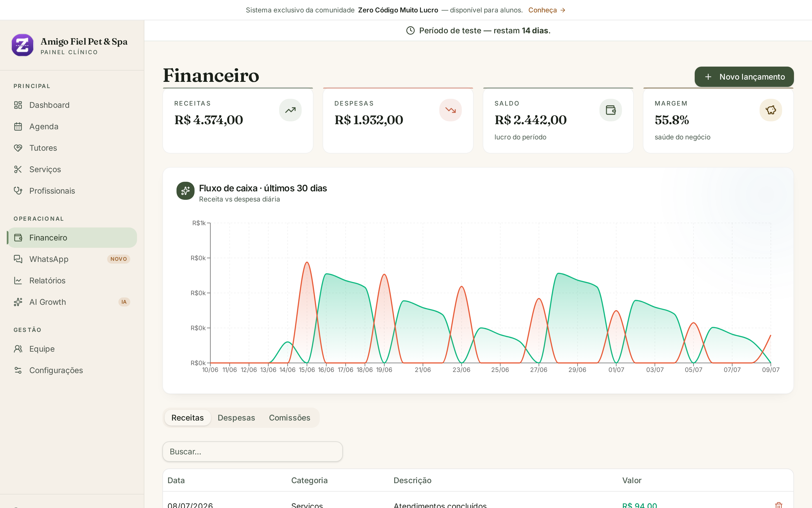
Task: Click the Data column header
Action: (176, 480)
